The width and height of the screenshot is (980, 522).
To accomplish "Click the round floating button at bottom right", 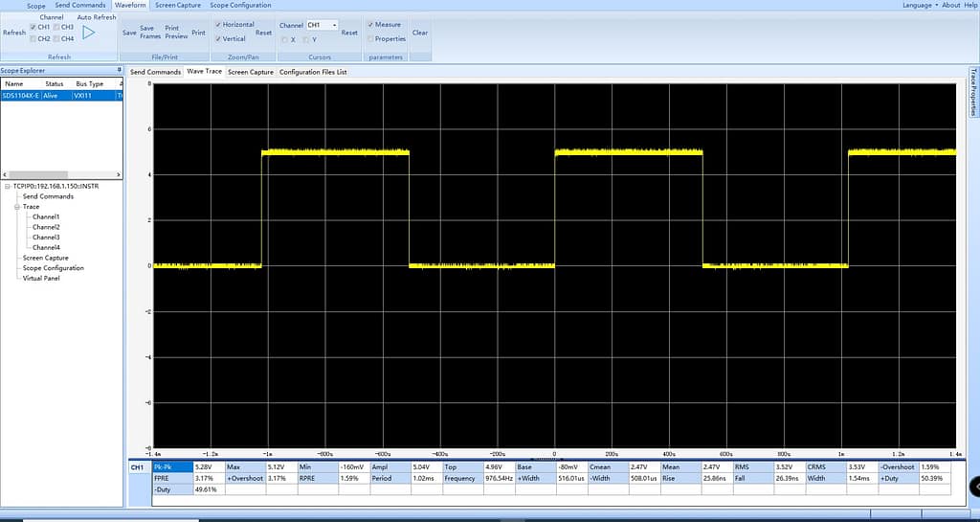I will pos(973,487).
